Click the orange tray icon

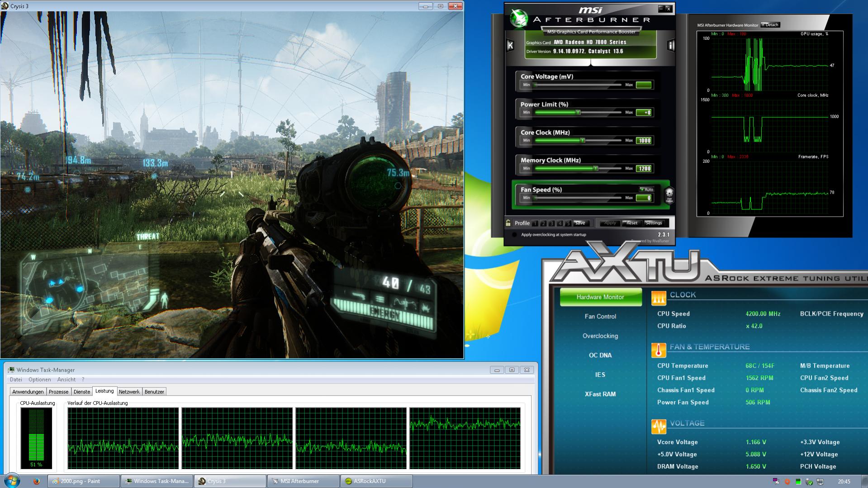[x=787, y=482]
